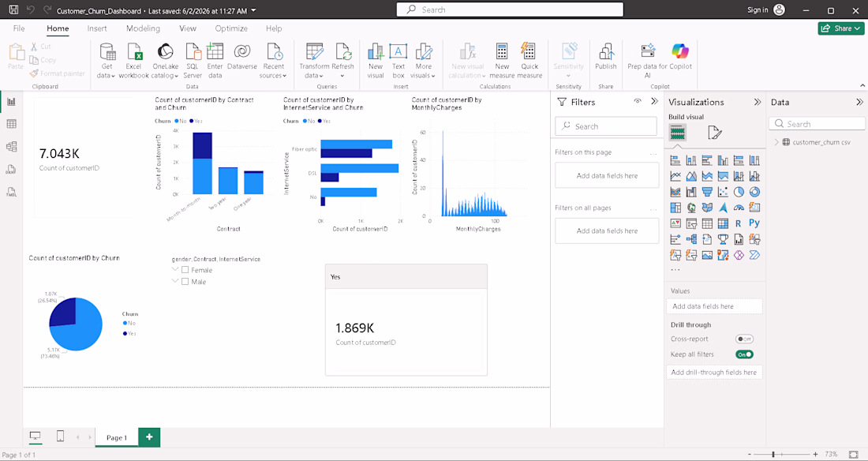Create a Quick measure

529,61
